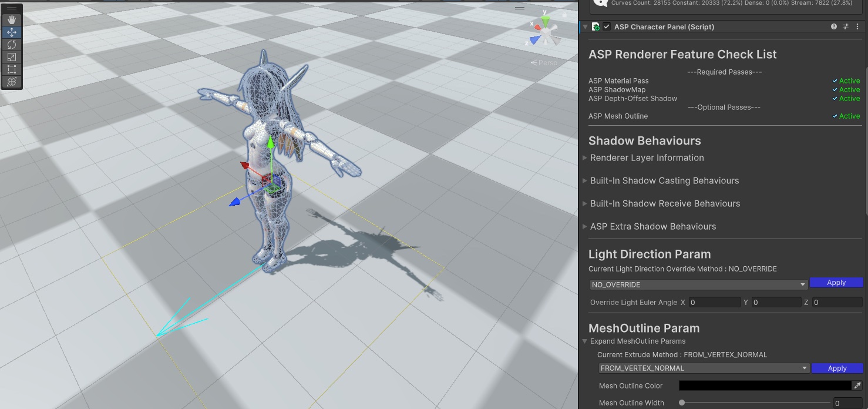Expand Renderer Layer Information section
This screenshot has width=868, height=409.
tap(647, 157)
